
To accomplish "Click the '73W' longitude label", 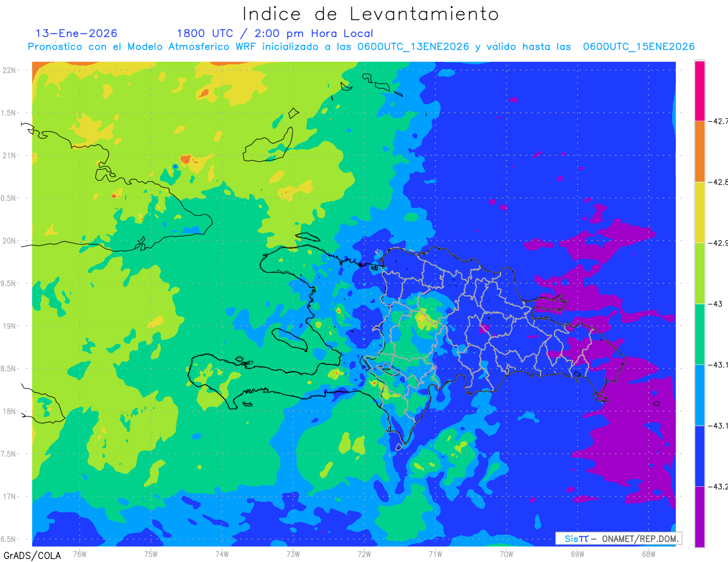I will tap(293, 554).
